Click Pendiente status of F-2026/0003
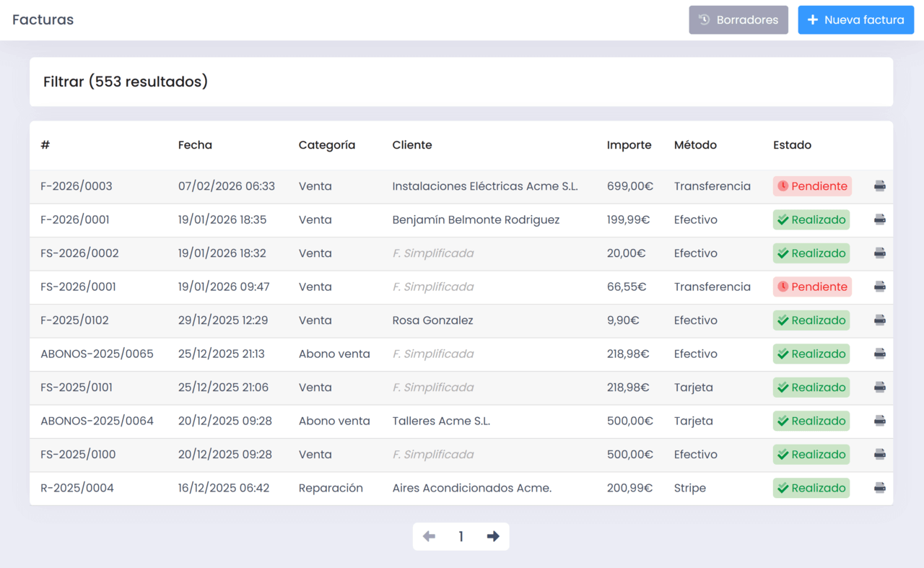The image size is (924, 568). [x=812, y=186]
